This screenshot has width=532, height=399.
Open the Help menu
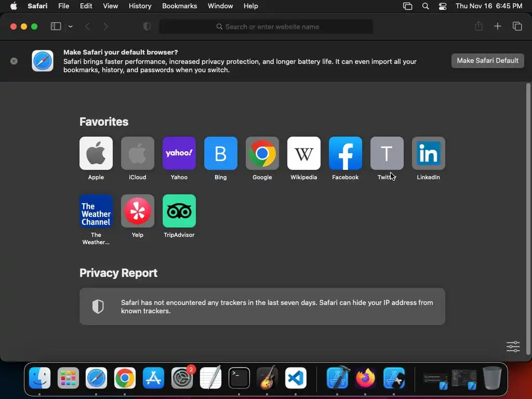(x=251, y=6)
